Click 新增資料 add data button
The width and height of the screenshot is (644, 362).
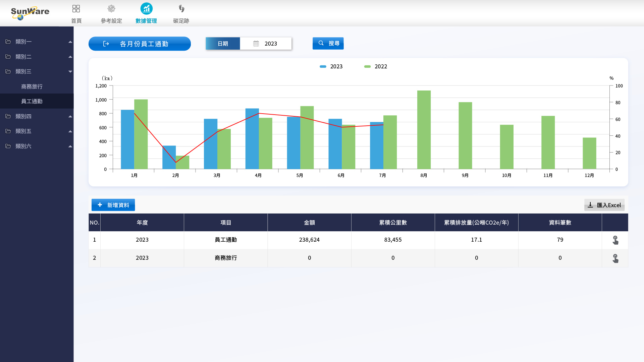113,205
